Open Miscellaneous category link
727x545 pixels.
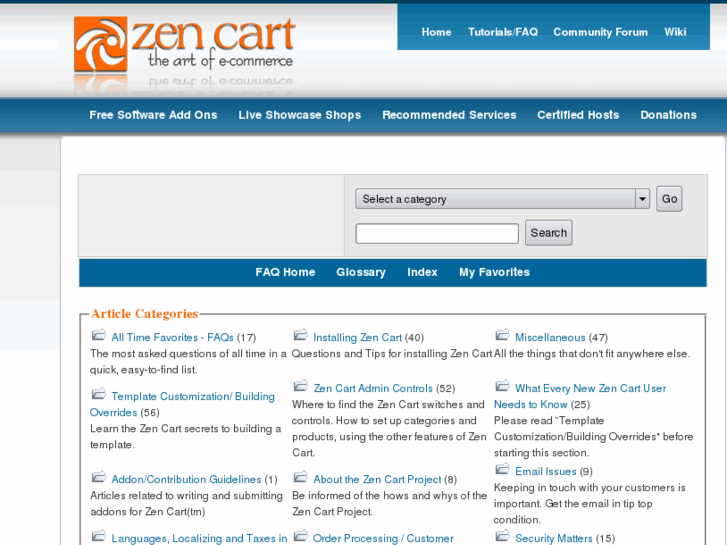(x=550, y=338)
